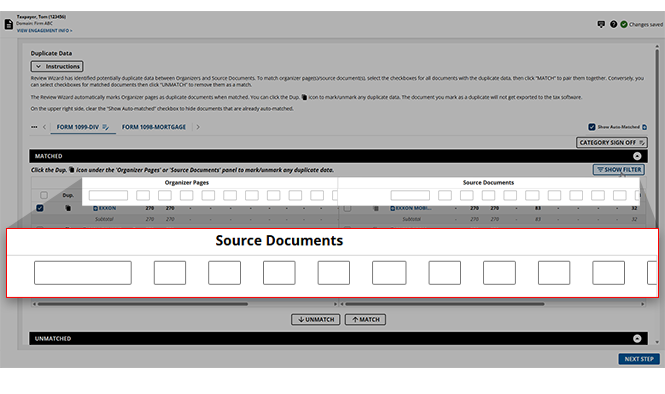
Task: Click the scroll-down arrow at the page's bottom right
Action: [657, 342]
